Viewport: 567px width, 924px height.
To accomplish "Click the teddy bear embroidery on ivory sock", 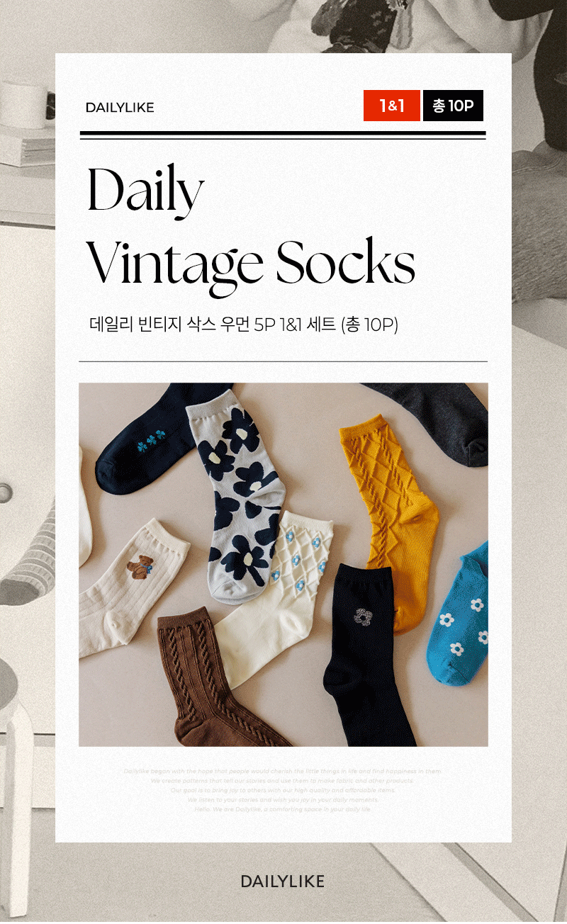I will [140, 565].
